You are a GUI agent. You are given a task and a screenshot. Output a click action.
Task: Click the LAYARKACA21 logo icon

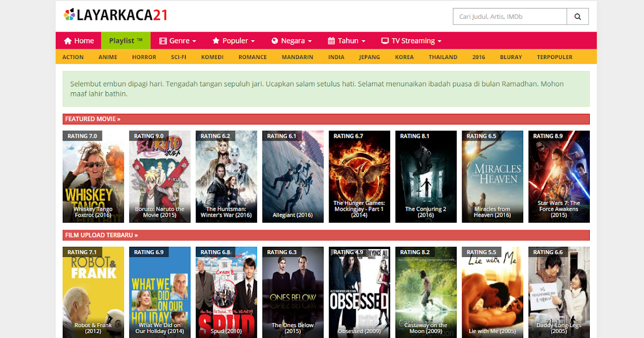70,15
